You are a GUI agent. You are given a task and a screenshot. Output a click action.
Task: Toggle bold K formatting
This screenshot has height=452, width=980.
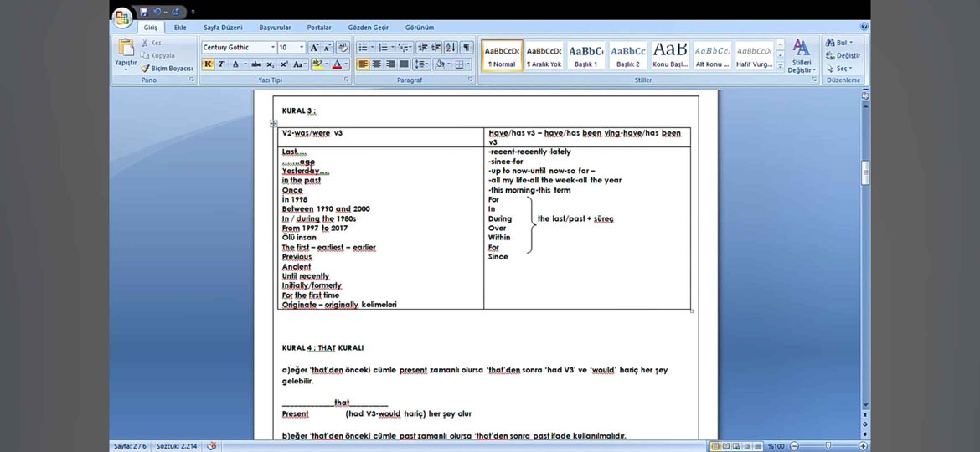208,64
